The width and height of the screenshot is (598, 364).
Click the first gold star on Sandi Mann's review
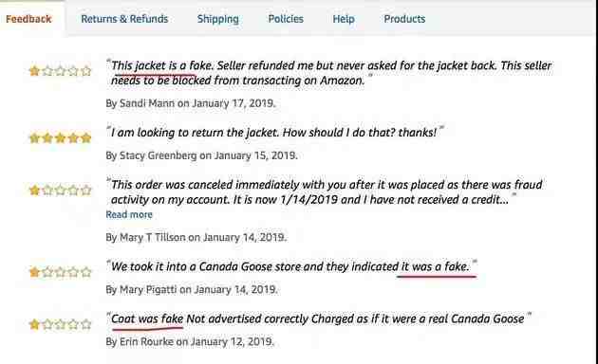pyautogui.click(x=34, y=71)
